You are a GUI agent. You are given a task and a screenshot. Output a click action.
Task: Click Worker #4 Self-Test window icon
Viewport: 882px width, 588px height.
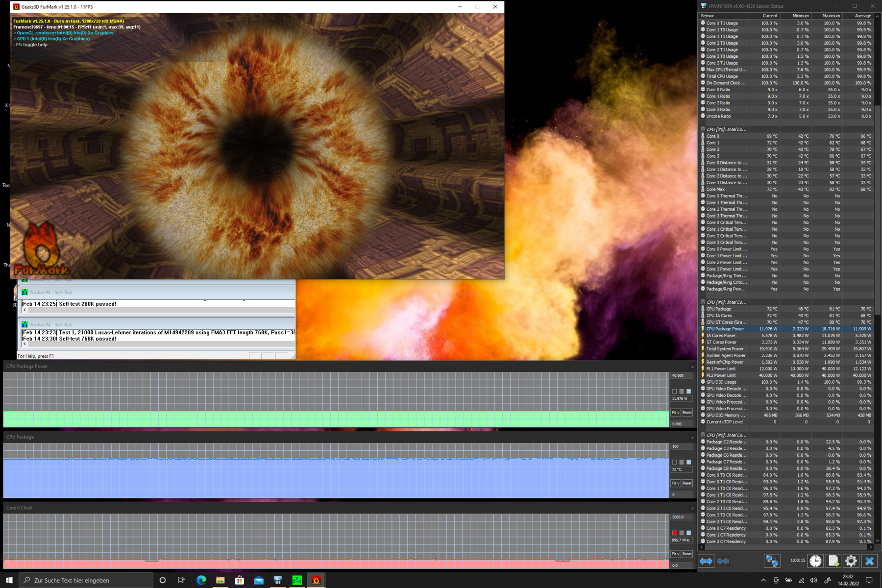(x=24, y=324)
